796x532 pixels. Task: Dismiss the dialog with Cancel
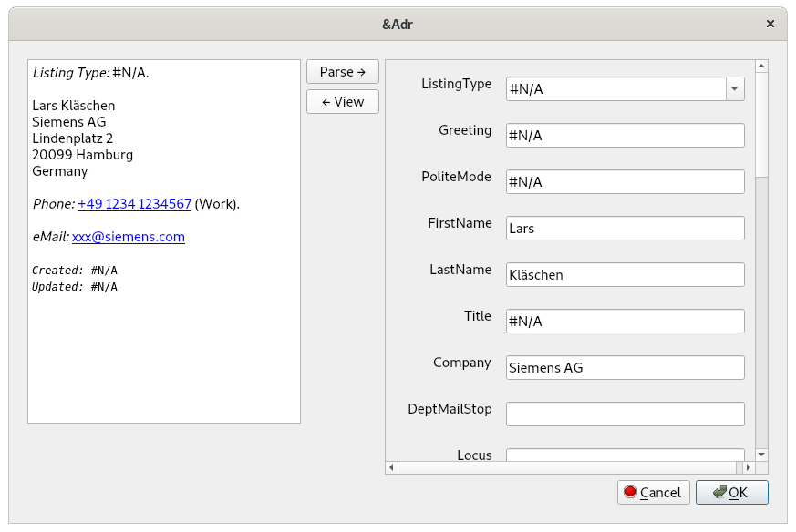(x=653, y=492)
